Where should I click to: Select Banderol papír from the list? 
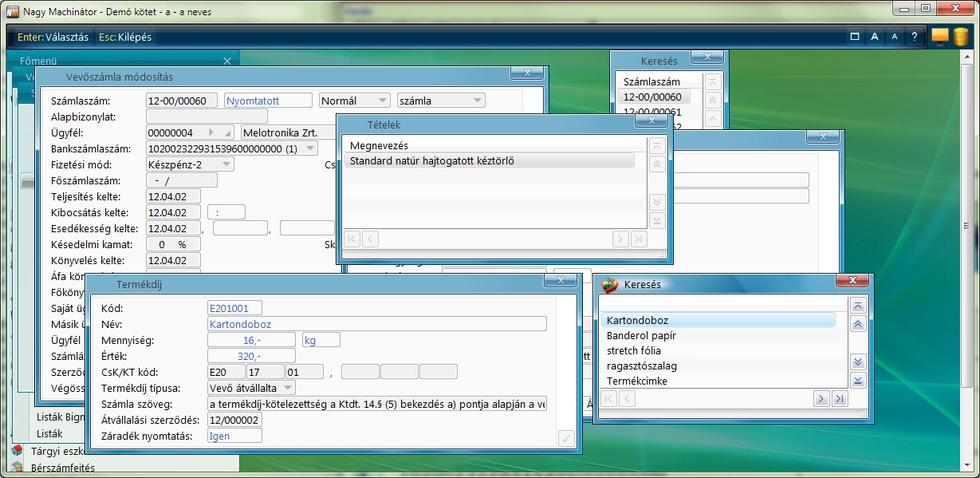coord(637,335)
